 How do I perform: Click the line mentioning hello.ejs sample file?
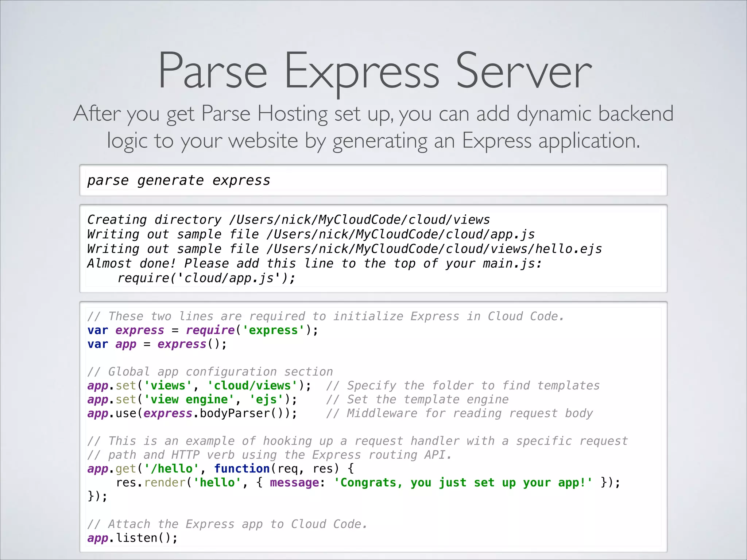[345, 249]
